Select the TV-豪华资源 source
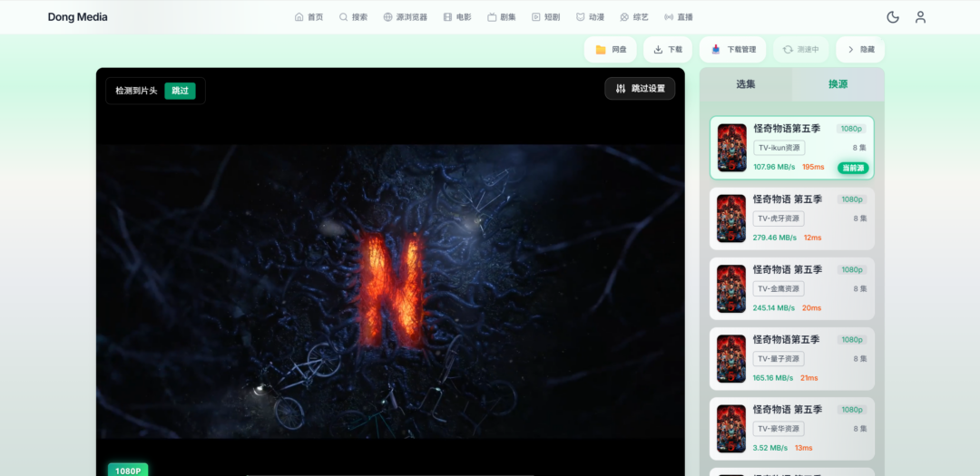Image resolution: width=980 pixels, height=476 pixels. click(792, 429)
